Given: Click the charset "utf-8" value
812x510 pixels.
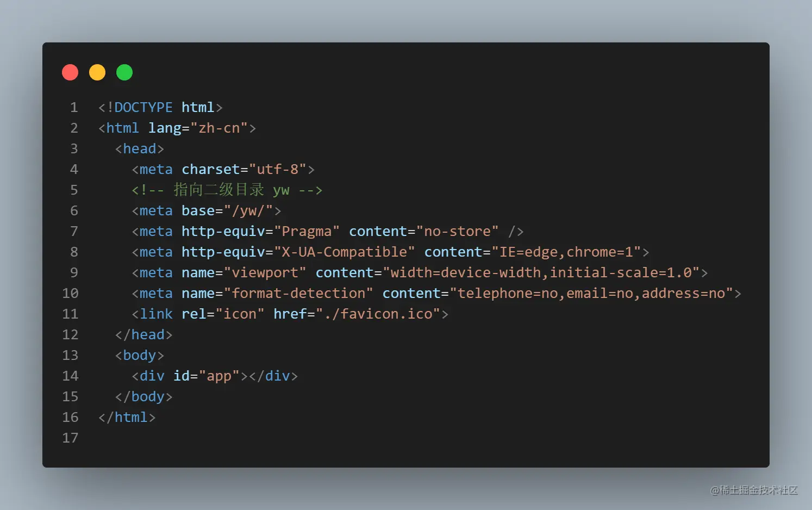Looking at the screenshot, I should [x=277, y=170].
